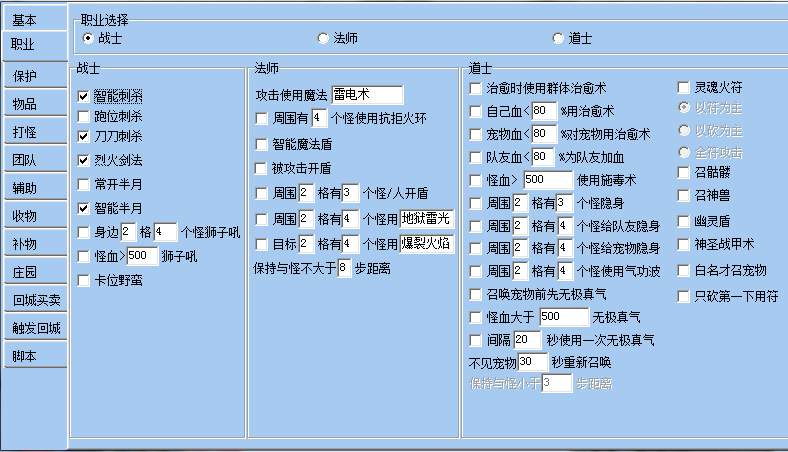788x452 pixels.
Task: Check 个怪使用气功波 checkbox
Action: point(475,272)
